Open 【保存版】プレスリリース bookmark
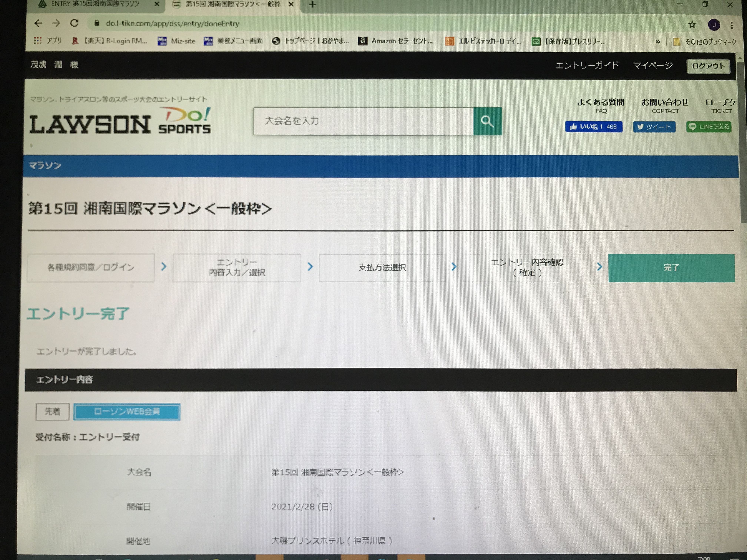The height and width of the screenshot is (560, 747). point(569,41)
